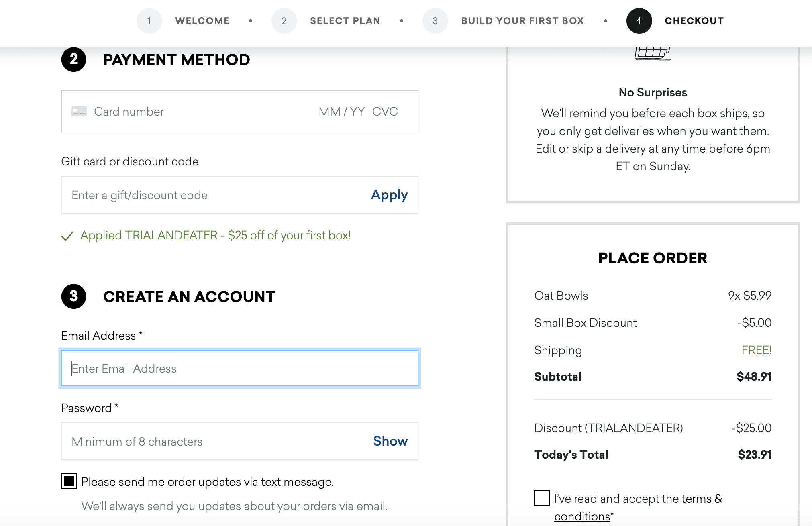Click Apply to submit discount code
This screenshot has width=812, height=526.
(390, 195)
